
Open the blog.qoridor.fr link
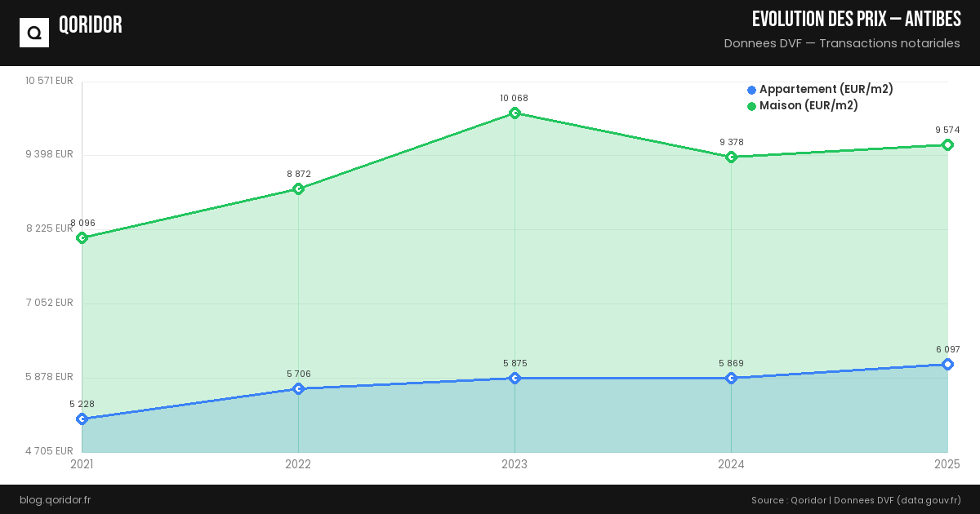point(55,499)
